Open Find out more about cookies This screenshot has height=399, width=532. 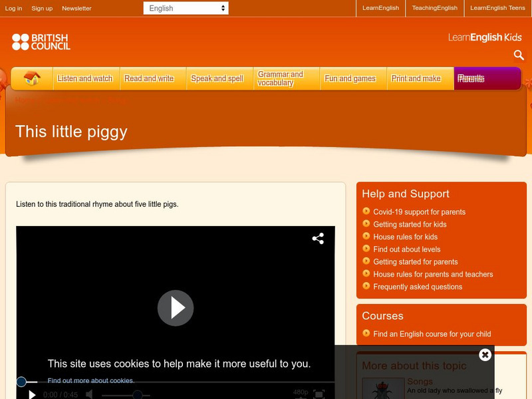point(91,380)
